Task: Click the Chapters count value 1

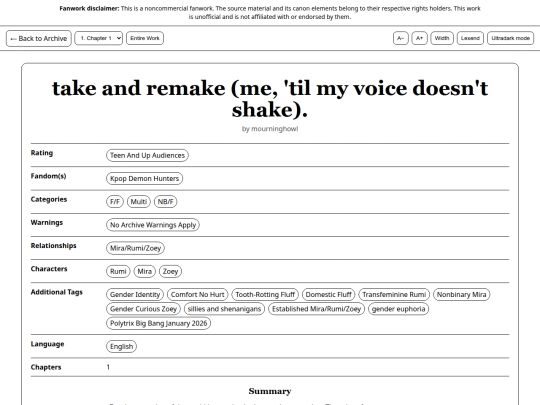Action: click(108, 367)
